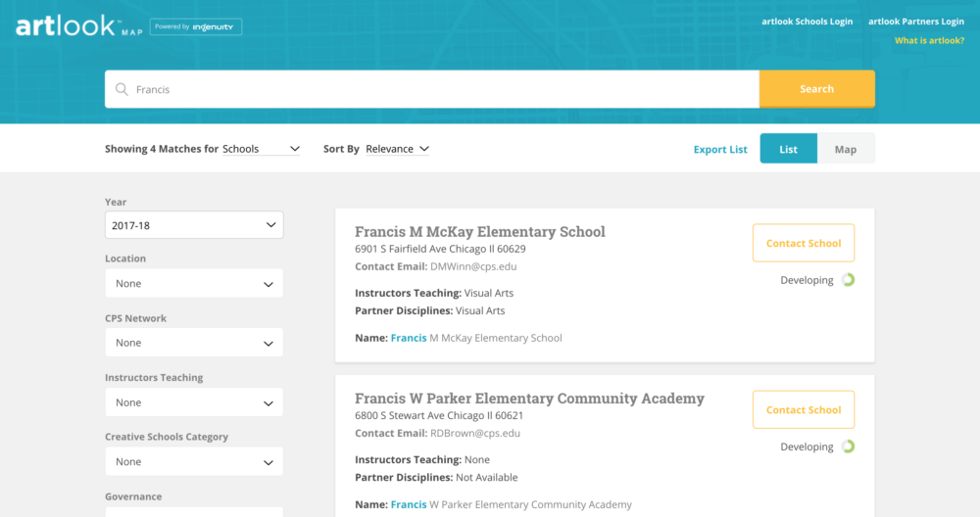Click into the search field containing Francis
980x517 pixels.
tap(432, 89)
